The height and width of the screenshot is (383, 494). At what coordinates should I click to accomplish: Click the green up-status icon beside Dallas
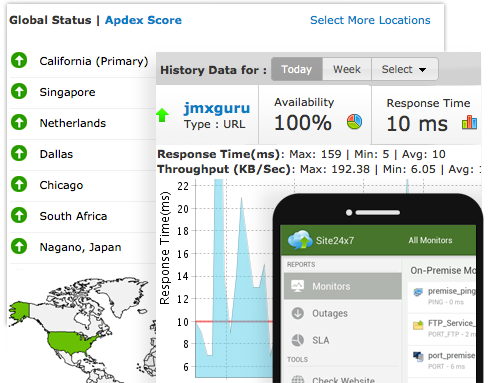[x=19, y=153]
